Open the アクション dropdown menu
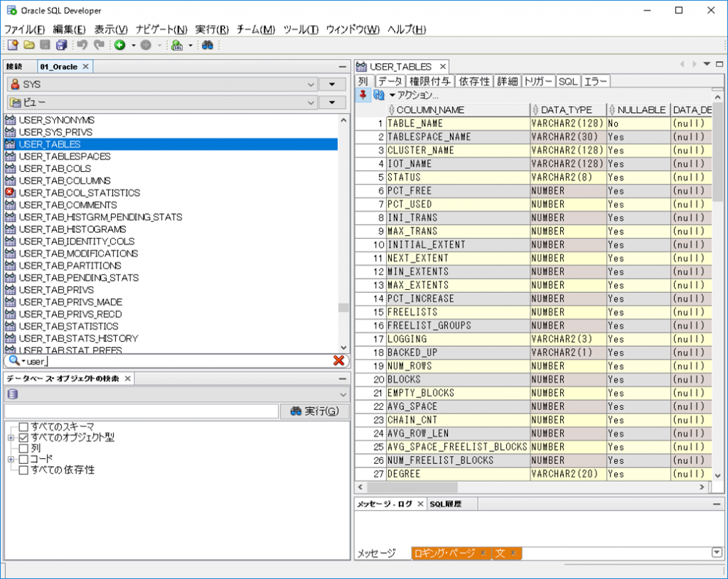The image size is (728, 579). pos(414,95)
